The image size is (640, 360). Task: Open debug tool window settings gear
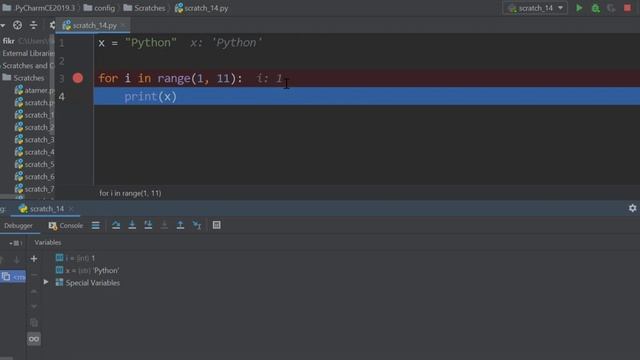(632, 208)
